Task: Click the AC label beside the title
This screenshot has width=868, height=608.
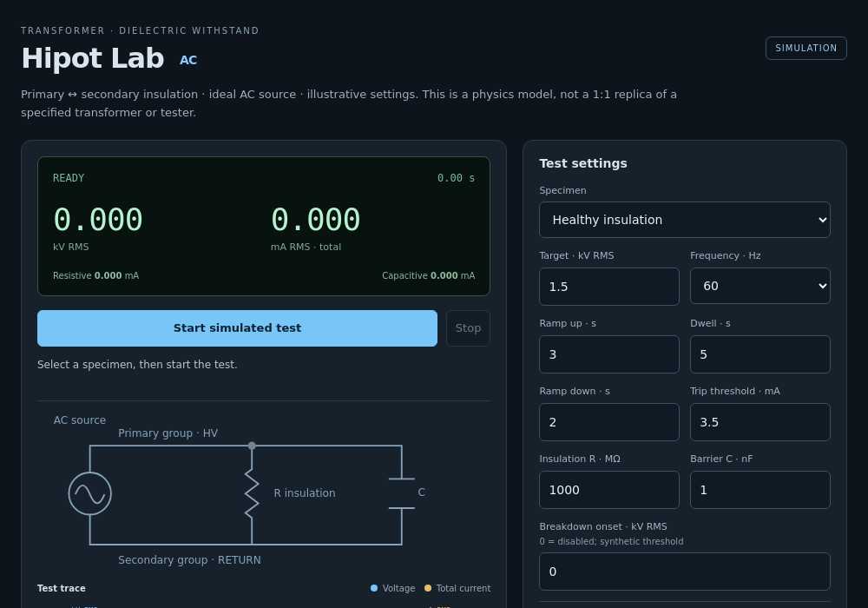Action: click(x=188, y=60)
